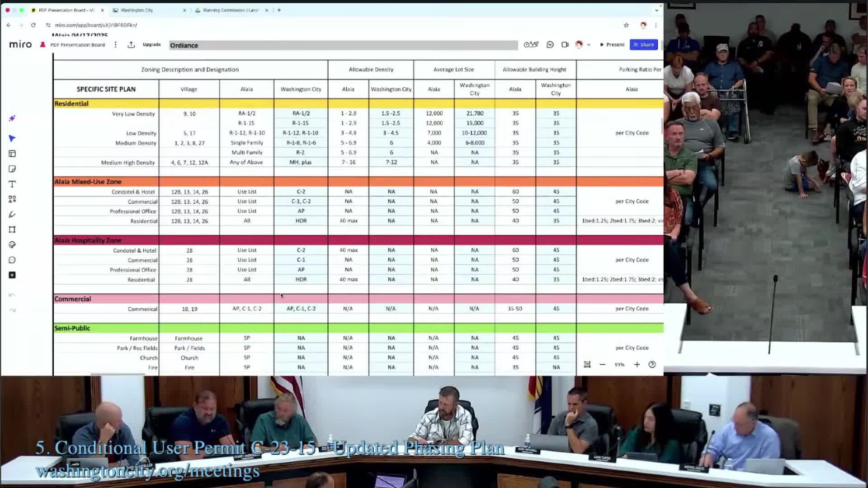Toggle the frames panel icon near zoom
868x488 pixels.
pos(587,365)
